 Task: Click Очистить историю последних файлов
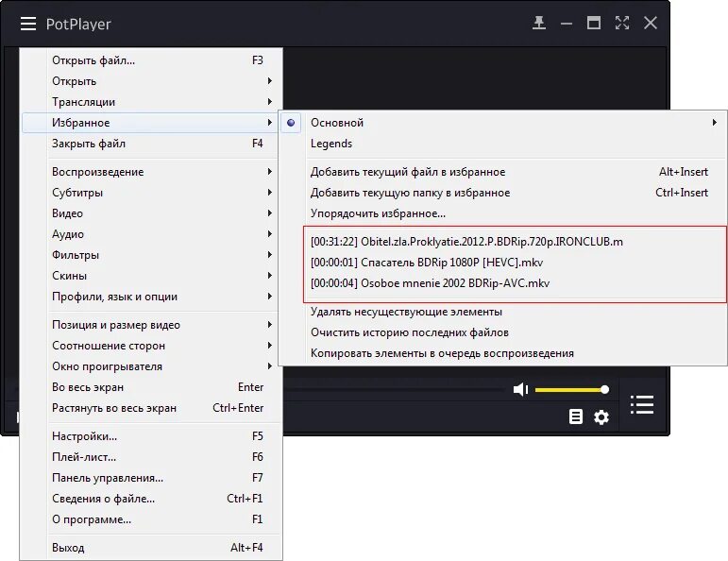coord(503,332)
